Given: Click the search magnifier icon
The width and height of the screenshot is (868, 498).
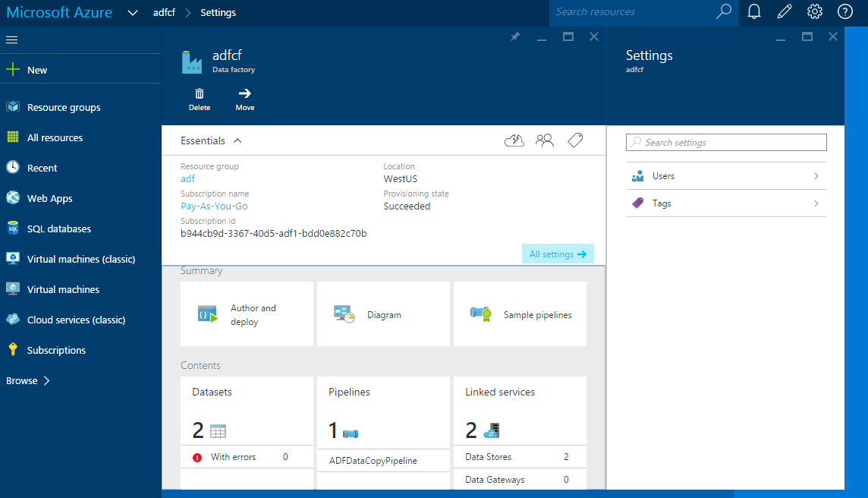Looking at the screenshot, I should pos(724,11).
